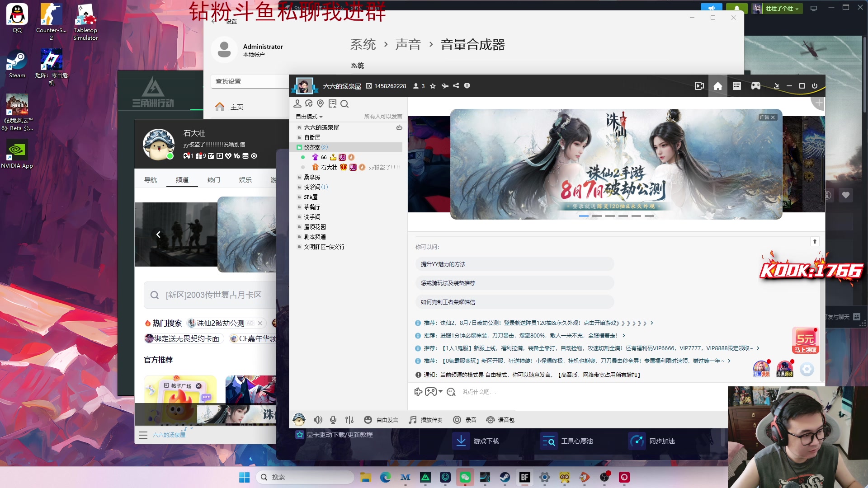Viewport: 868px width, 488px height.
Task: Open the video icon in YY channel header
Action: [699, 86]
